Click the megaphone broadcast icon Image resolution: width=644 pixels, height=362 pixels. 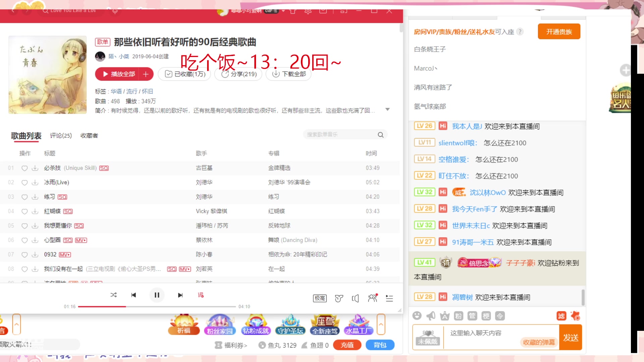[431, 316]
